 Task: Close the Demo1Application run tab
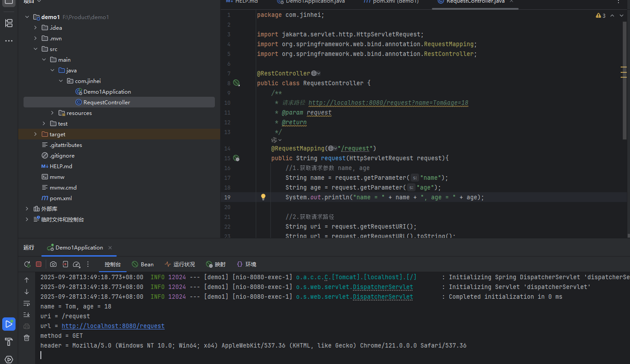coord(110,248)
